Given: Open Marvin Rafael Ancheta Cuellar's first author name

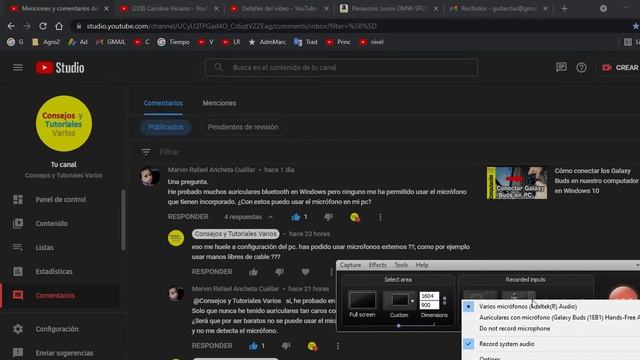Looking at the screenshot, I should (211, 170).
